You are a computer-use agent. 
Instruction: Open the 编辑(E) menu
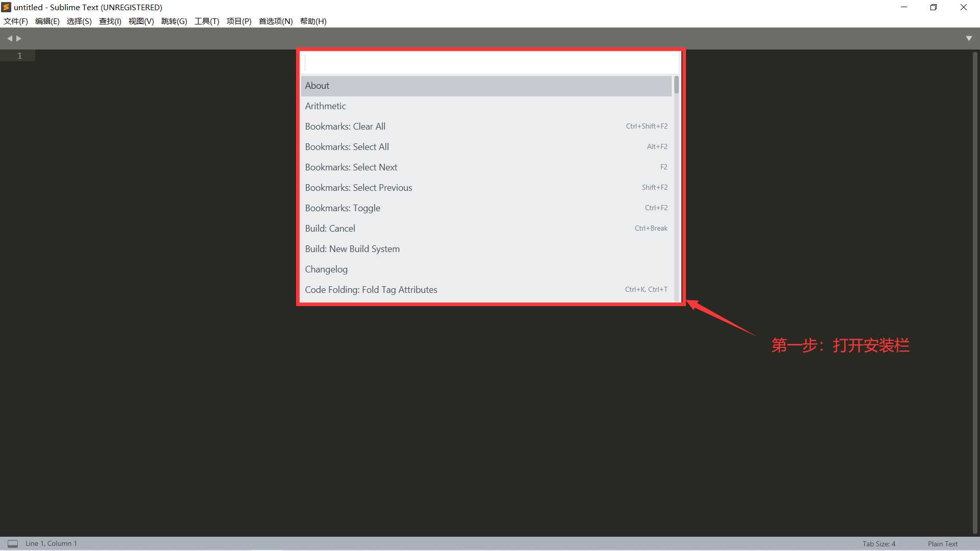pyautogui.click(x=47, y=21)
